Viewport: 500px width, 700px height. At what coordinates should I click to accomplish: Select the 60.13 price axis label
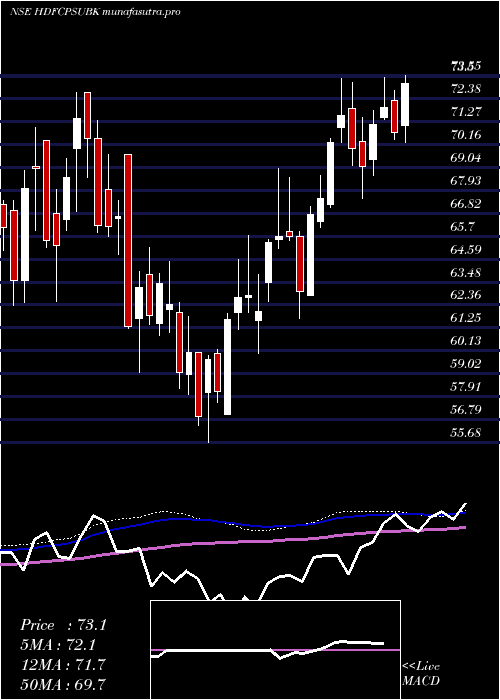tap(466, 341)
